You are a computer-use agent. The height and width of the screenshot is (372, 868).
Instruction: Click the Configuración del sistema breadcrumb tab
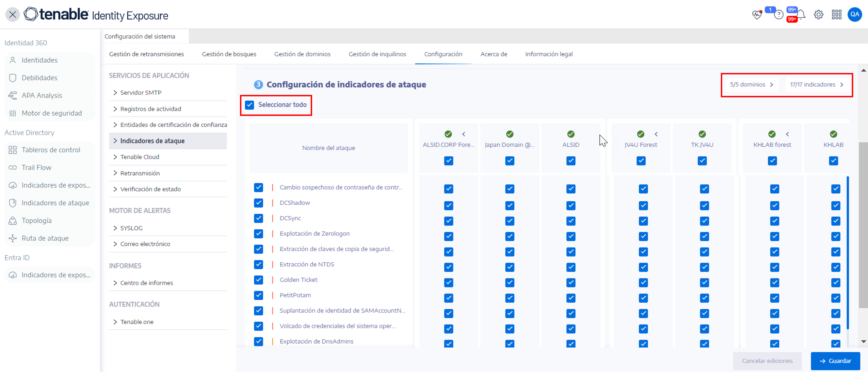(x=139, y=36)
